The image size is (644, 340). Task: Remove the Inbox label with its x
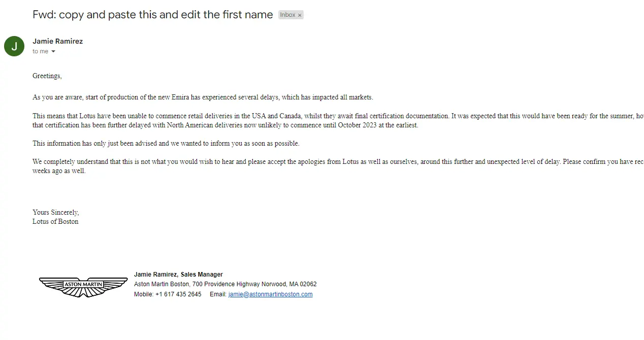(x=300, y=15)
